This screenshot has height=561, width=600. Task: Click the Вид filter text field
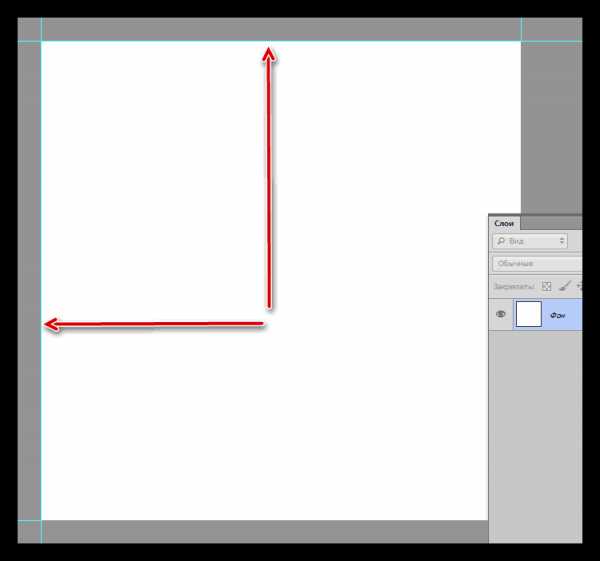pyautogui.click(x=530, y=241)
